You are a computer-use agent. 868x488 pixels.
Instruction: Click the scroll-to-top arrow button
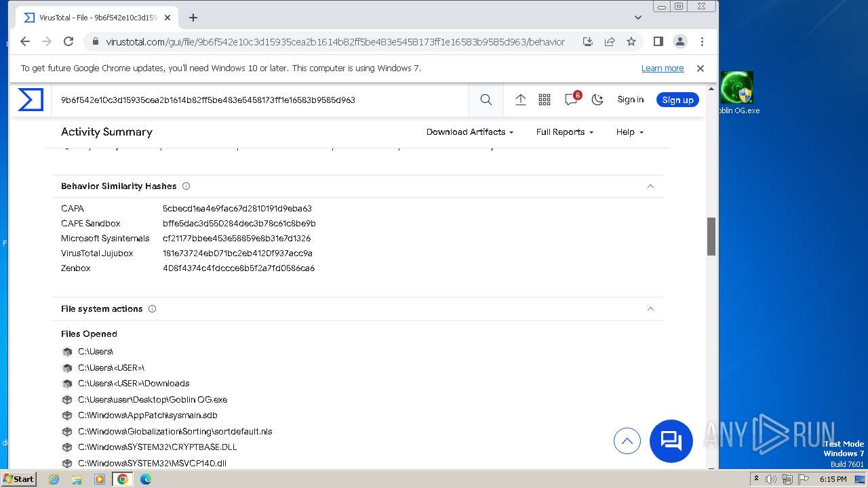point(627,441)
